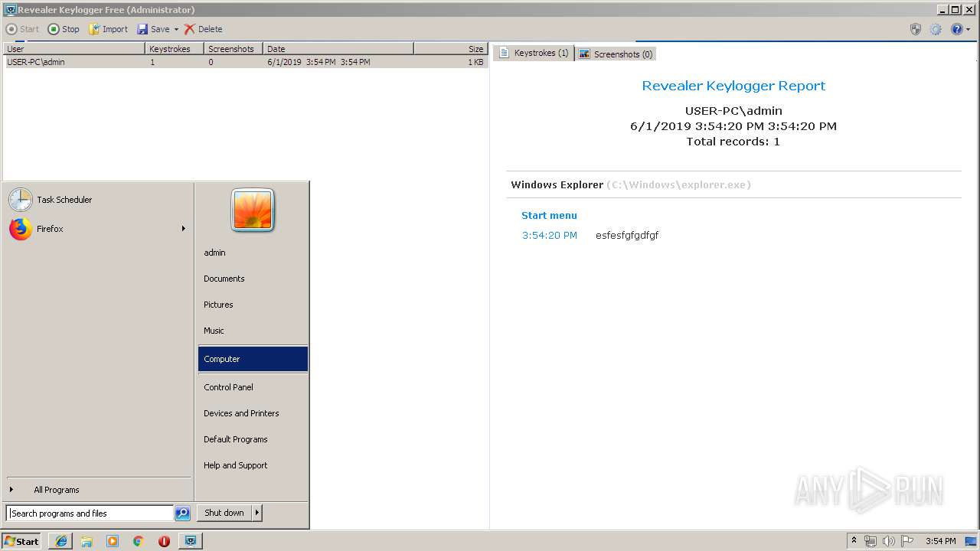Click the search magnifier button
The height and width of the screenshot is (551, 980).
tap(182, 514)
